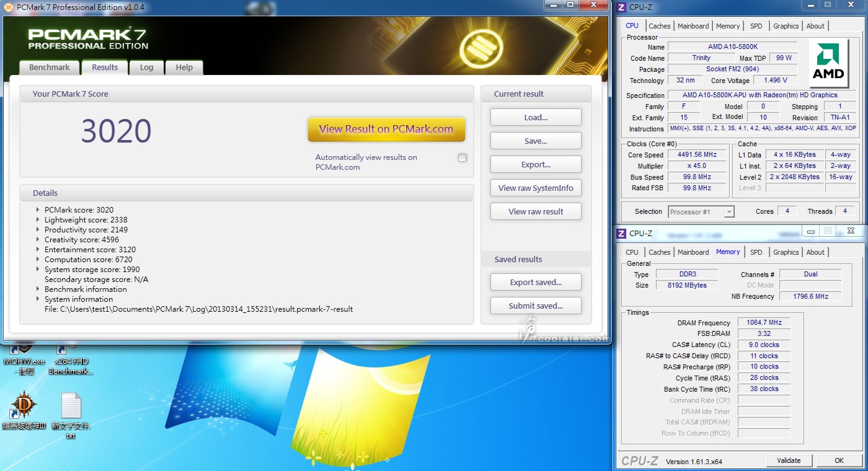This screenshot has height=471, width=868.
Task: Click View raw result button
Action: 536,211
